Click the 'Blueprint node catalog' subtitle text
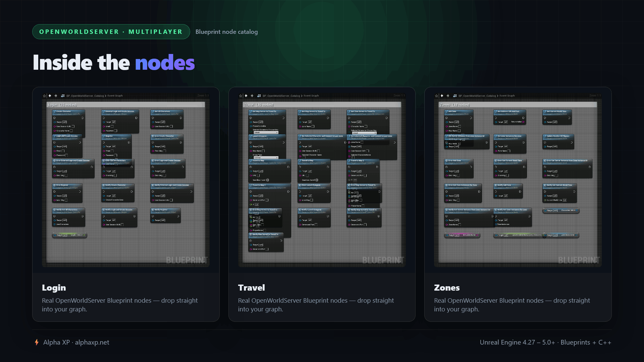This screenshot has width=644, height=362. (227, 32)
